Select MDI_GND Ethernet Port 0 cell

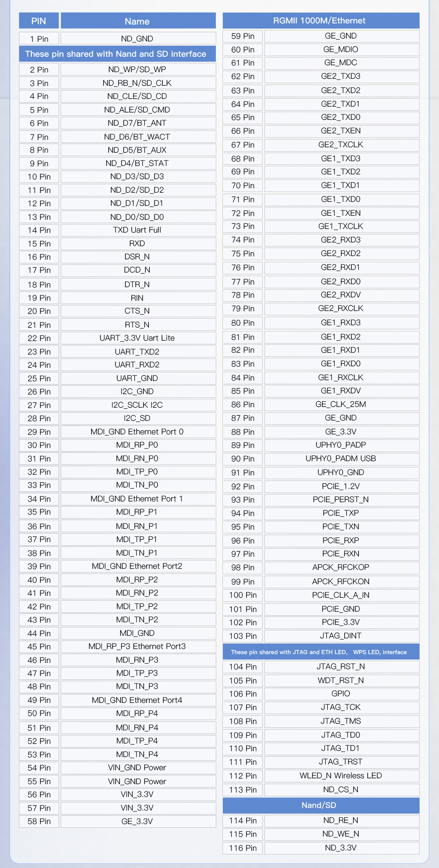(x=138, y=432)
